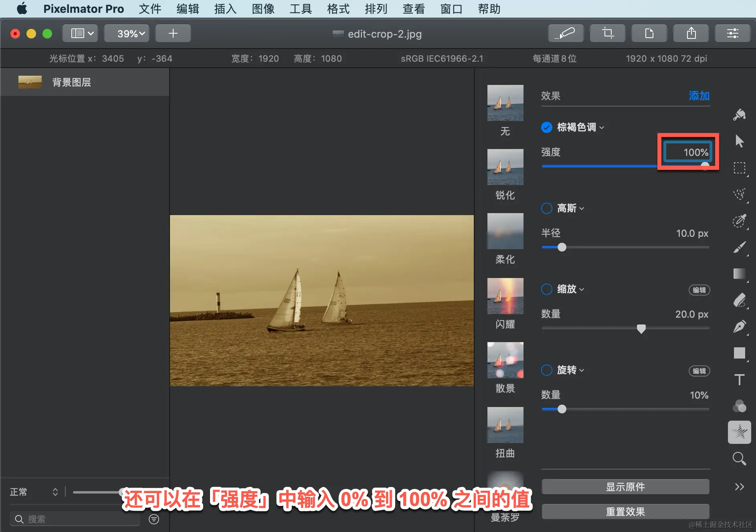Screen dimensions: 756x532
Task: Click the 旋转 数量 slider handle
Action: coord(562,409)
